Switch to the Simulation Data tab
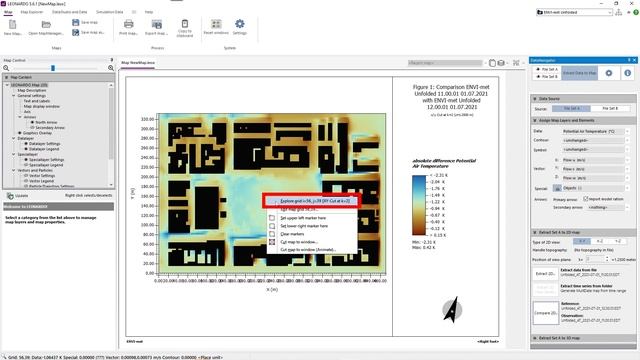 (110, 12)
